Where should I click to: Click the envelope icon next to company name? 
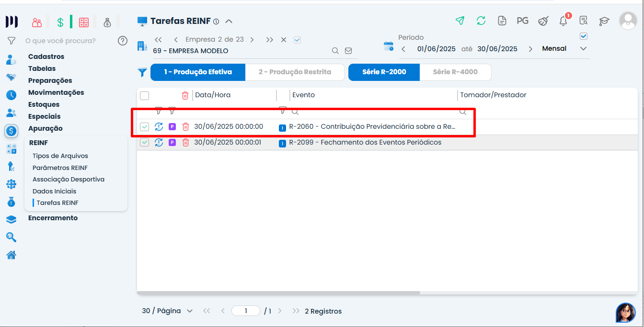[348, 51]
